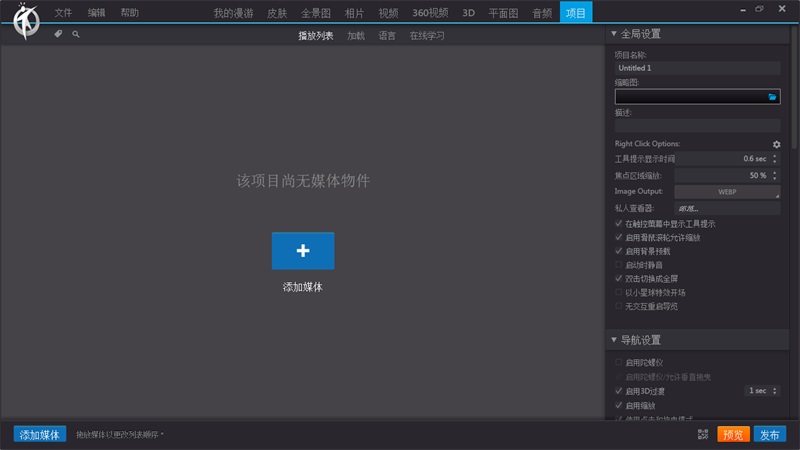Click the 私人查看器 password field
The image size is (800, 450).
[727, 208]
